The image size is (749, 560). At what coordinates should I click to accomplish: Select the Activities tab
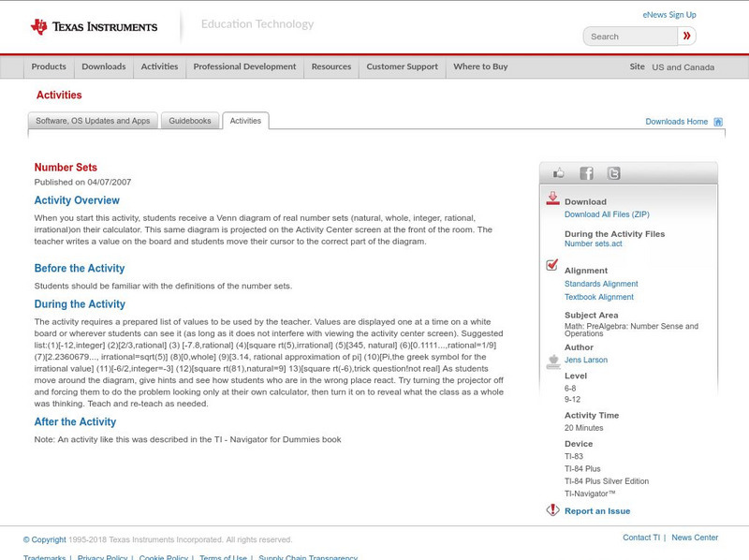[x=245, y=121]
